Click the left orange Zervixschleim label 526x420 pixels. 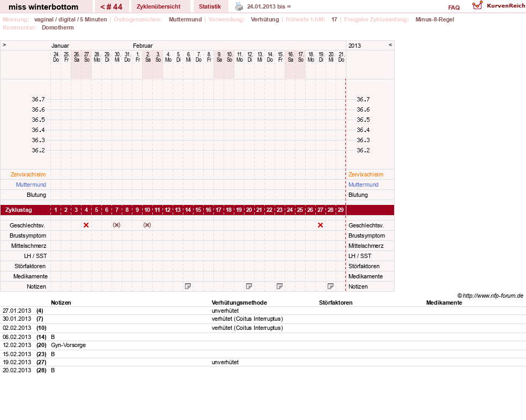28,174
